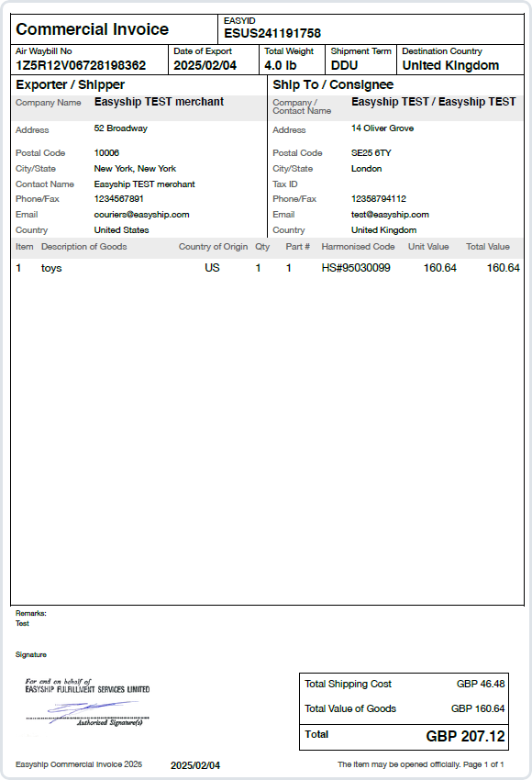Select exporter address 52 Broadway
Image resolution: width=532 pixels, height=780 pixels.
pyautogui.click(x=121, y=128)
